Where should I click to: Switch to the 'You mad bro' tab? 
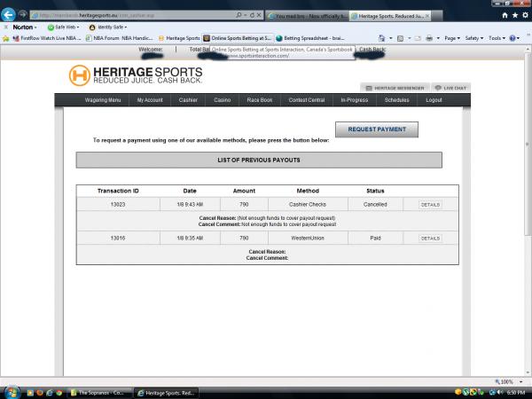point(304,16)
